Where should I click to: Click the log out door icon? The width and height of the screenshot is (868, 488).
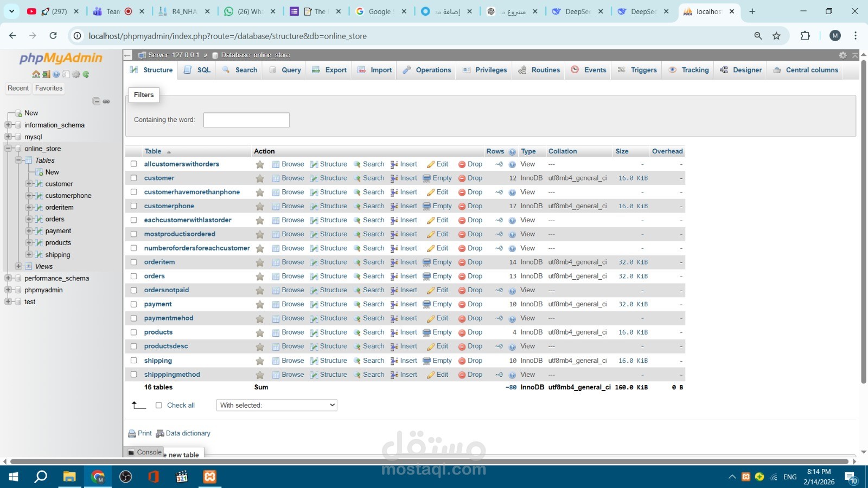(46, 74)
